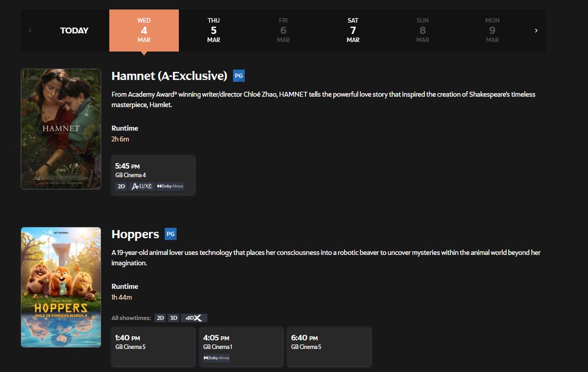This screenshot has width=588, height=372.
Task: Click 'GB Cinema 1' in 4:05 PM showtime
Action: coord(218,347)
